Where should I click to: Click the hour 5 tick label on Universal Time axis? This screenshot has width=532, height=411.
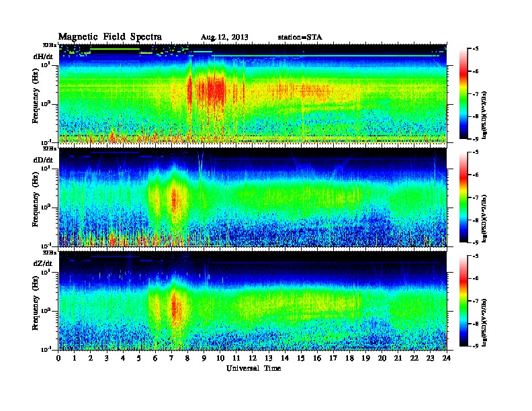[139, 358]
